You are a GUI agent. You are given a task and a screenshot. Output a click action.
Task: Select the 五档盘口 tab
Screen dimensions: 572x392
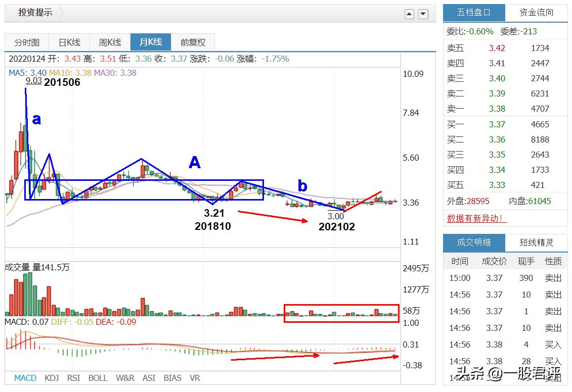click(474, 12)
